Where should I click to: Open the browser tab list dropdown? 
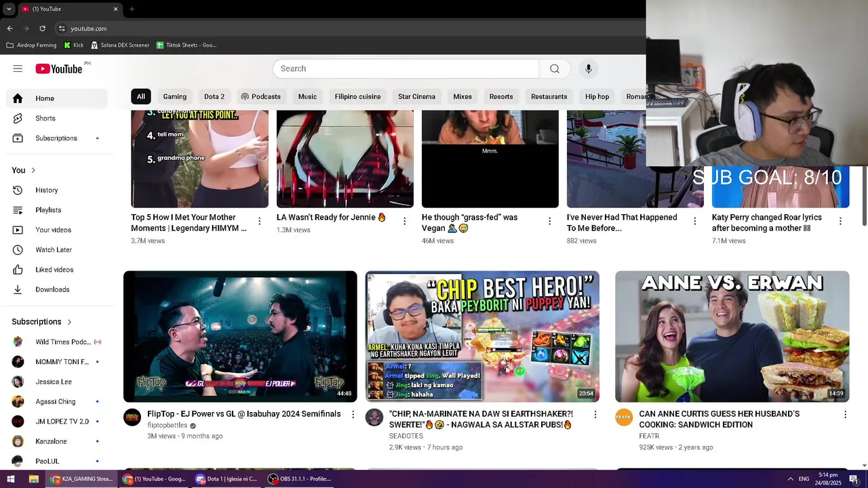pyautogui.click(x=8, y=9)
